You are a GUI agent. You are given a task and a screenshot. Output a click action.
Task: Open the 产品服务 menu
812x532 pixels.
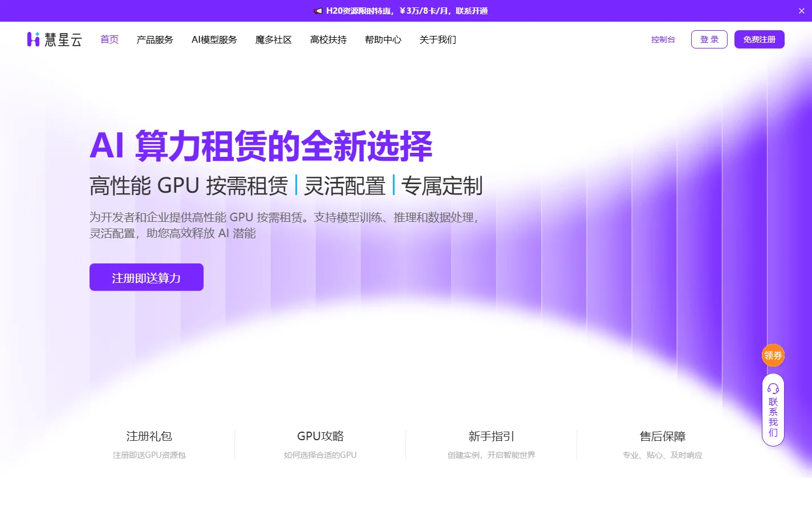(155, 39)
